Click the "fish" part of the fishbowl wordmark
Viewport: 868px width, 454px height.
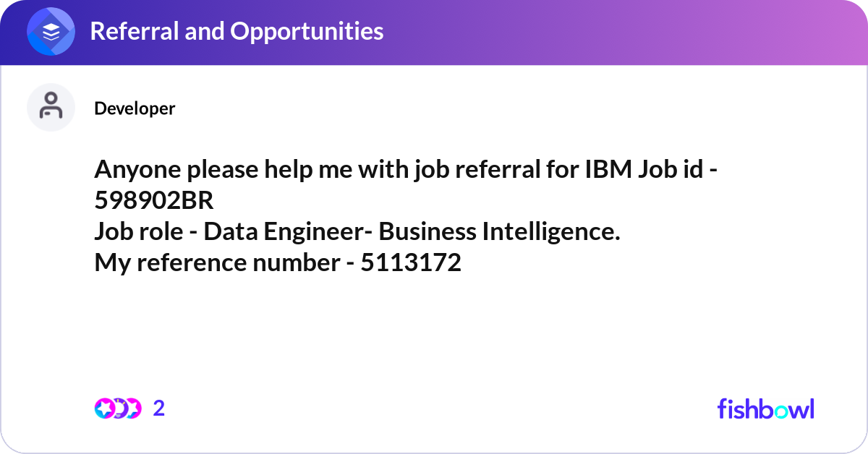(x=736, y=408)
